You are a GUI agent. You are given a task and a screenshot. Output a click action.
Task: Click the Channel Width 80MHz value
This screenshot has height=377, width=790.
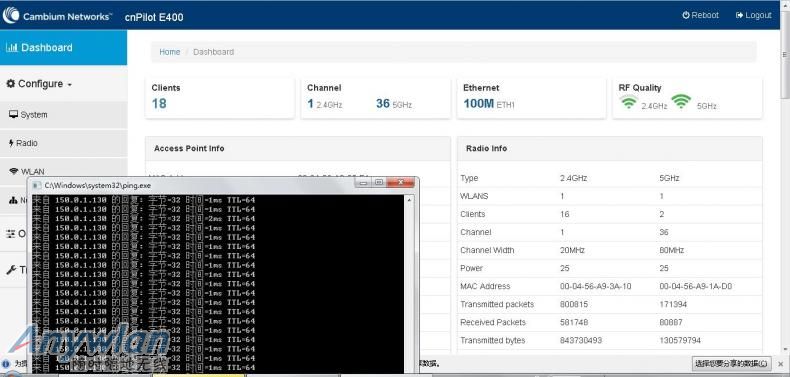672,250
